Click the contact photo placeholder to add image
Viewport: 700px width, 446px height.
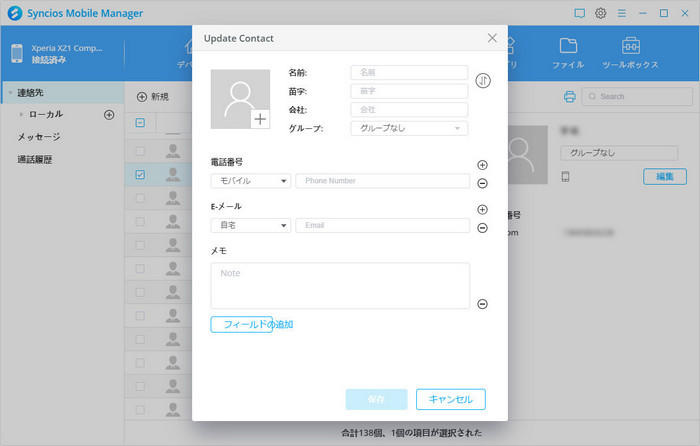pyautogui.click(x=240, y=99)
